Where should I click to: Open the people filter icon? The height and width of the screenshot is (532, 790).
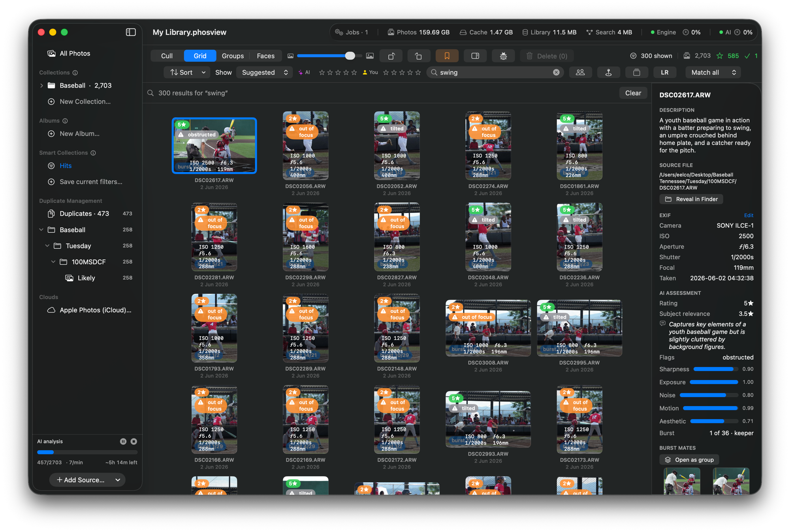coord(580,73)
